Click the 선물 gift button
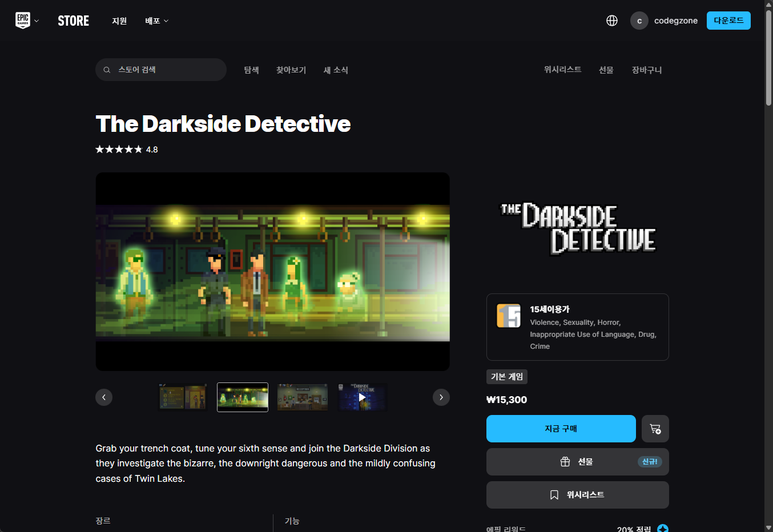Image resolution: width=773 pixels, height=532 pixels. [x=578, y=462]
